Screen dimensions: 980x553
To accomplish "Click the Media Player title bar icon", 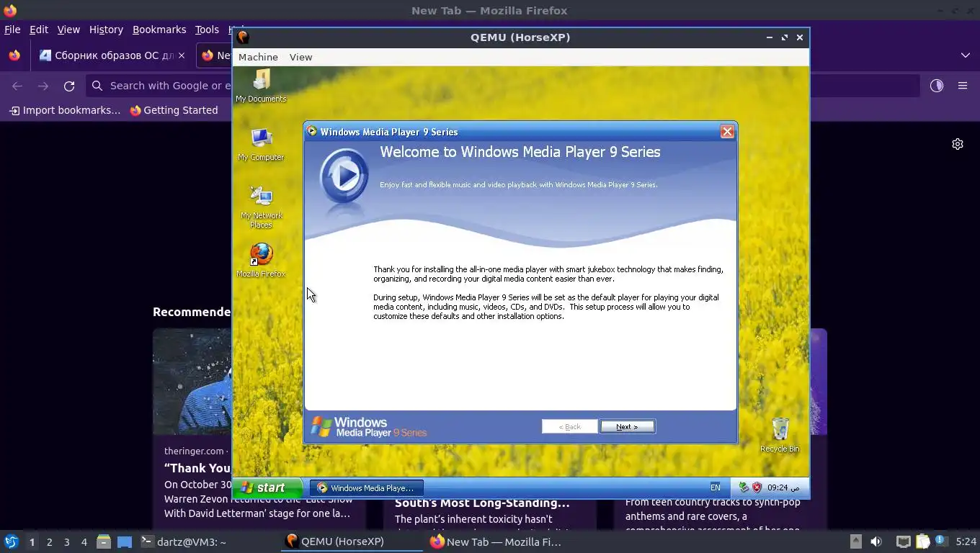I will tap(312, 131).
